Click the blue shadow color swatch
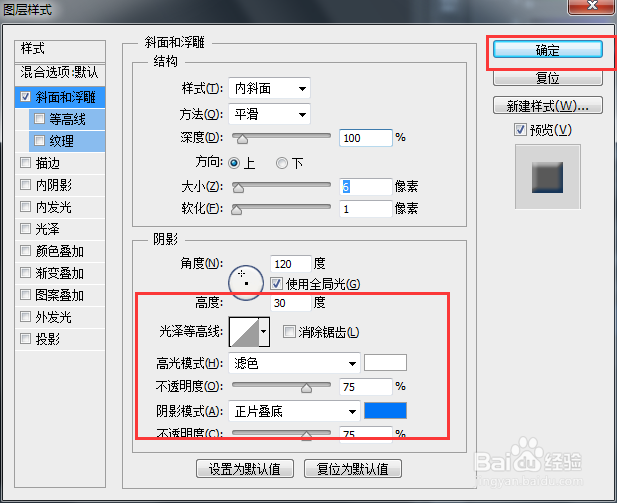This screenshot has height=503, width=617. click(385, 411)
